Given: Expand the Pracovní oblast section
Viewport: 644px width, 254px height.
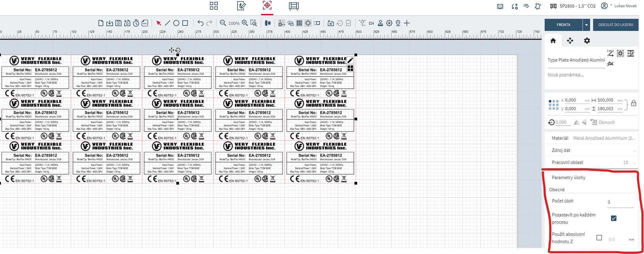Looking at the screenshot, I should (x=592, y=162).
